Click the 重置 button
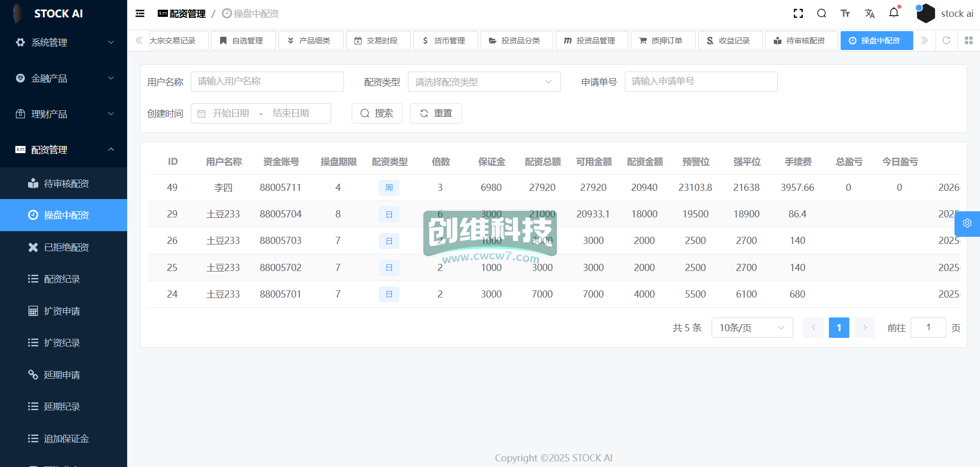 pos(436,113)
